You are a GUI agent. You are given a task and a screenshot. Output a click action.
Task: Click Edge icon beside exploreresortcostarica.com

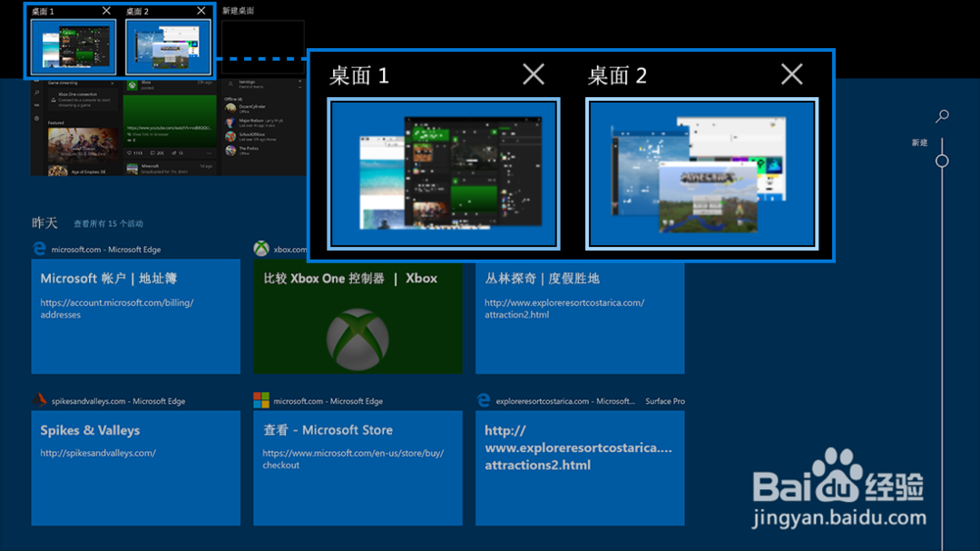coord(483,400)
